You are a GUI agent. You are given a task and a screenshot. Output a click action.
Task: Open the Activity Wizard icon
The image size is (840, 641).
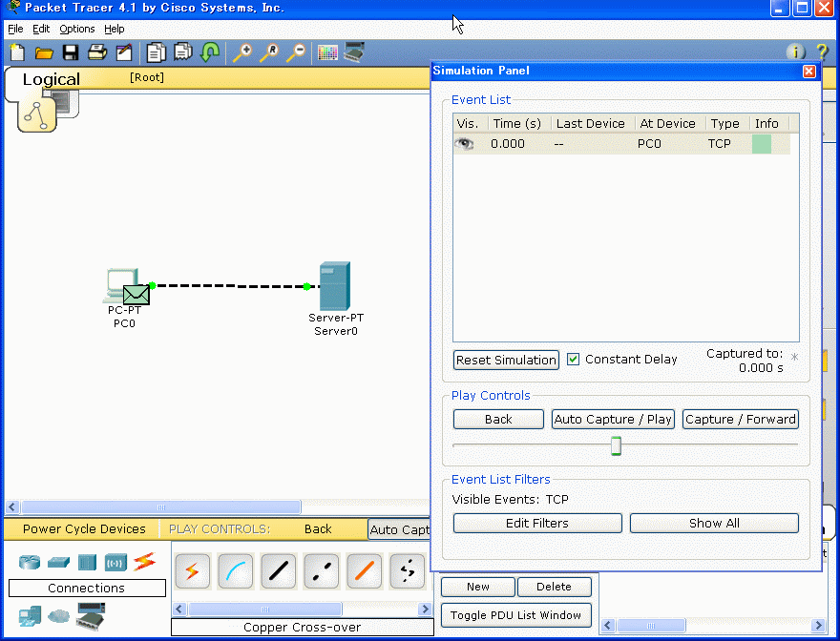124,52
